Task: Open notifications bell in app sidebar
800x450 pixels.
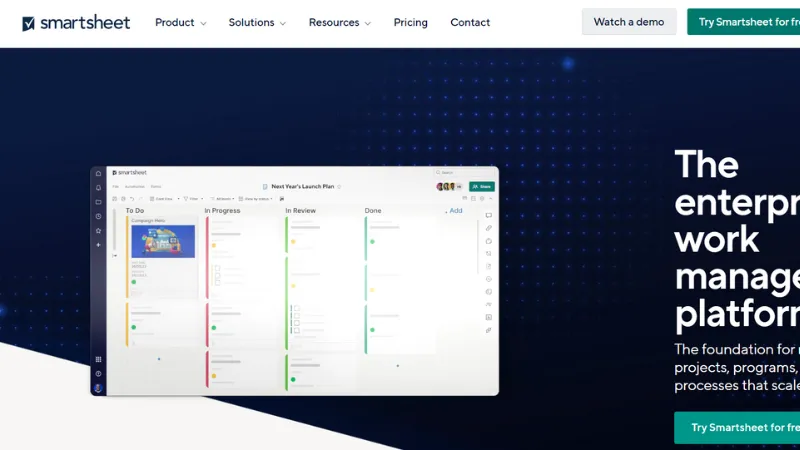Action: click(98, 187)
